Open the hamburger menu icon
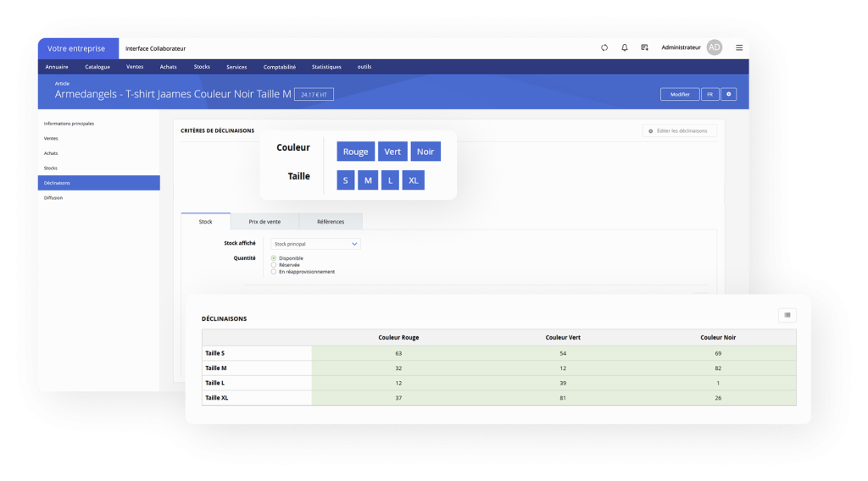Image resolution: width=868 pixels, height=481 pixels. coord(739,47)
